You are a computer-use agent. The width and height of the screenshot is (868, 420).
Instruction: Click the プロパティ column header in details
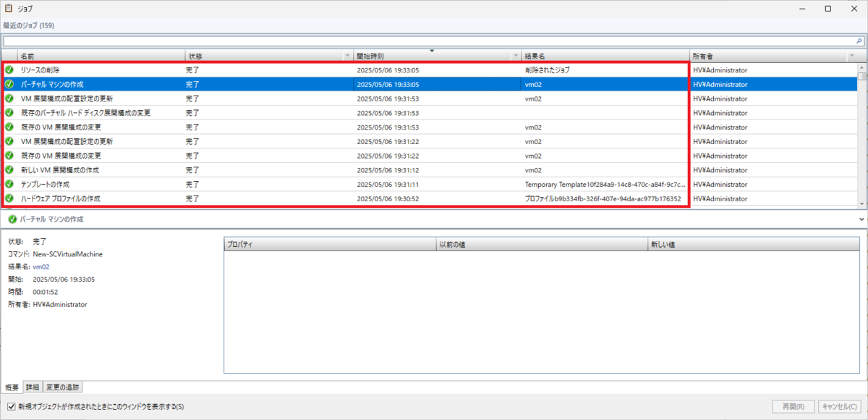[330, 245]
